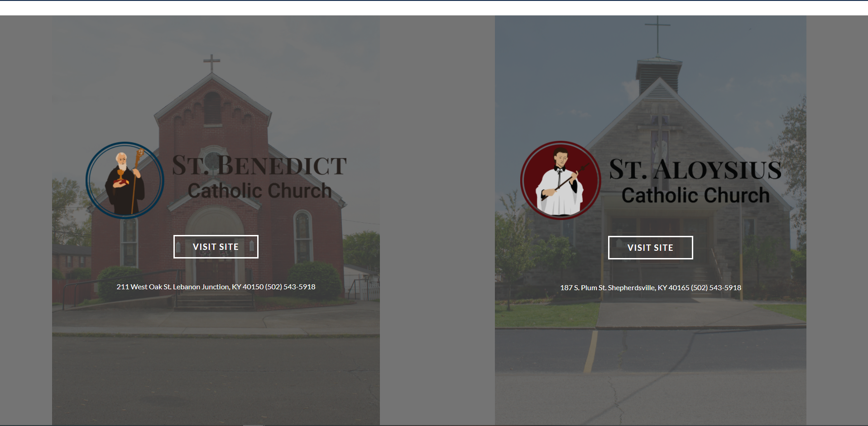Open the St. Aloysius VISIT SITE button

(651, 248)
